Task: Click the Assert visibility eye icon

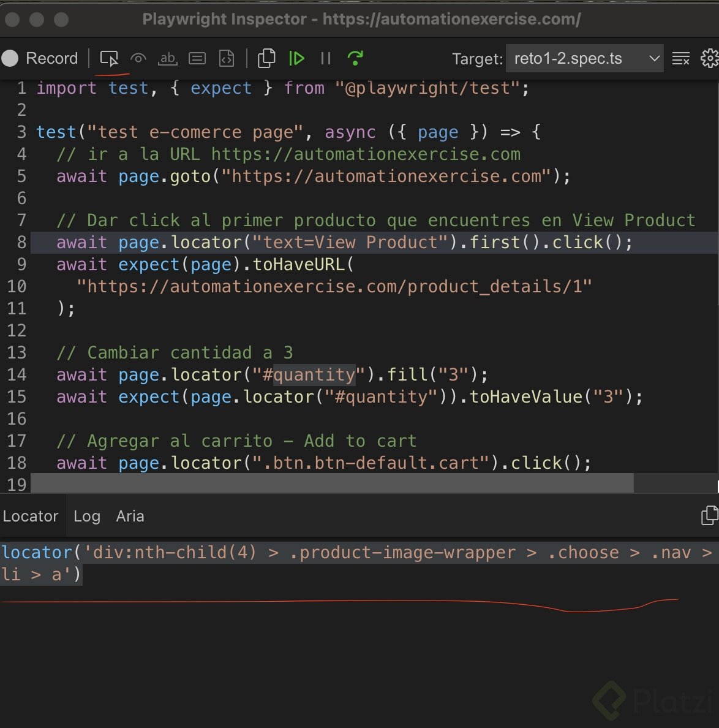Action: [138, 58]
